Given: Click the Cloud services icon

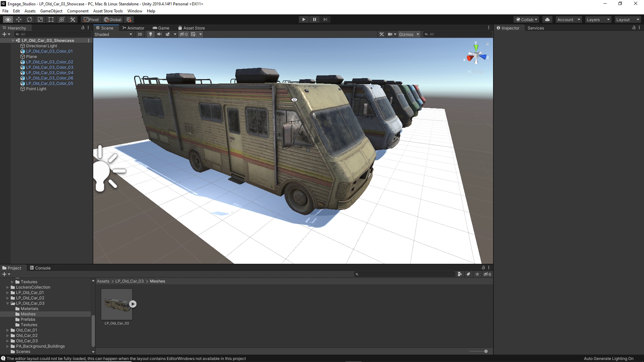Looking at the screenshot, I should [547, 19].
